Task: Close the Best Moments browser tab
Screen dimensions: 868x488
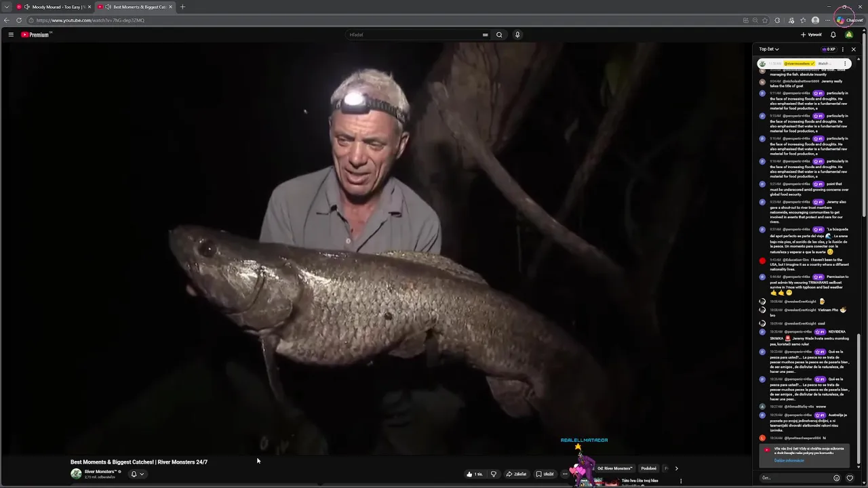Action: 170,7
